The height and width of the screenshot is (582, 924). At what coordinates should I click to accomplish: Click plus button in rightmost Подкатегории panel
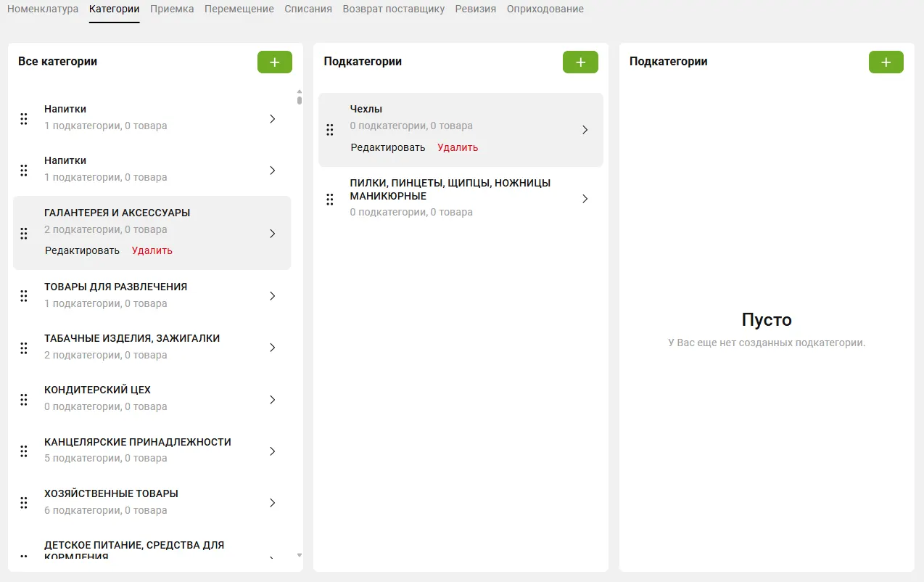coord(886,62)
